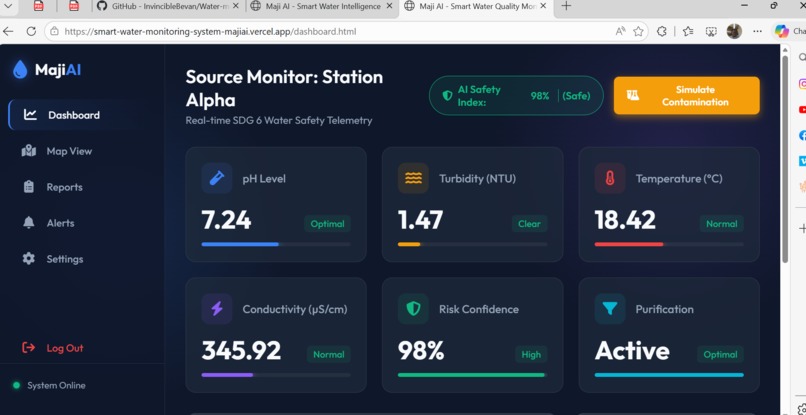Image resolution: width=806 pixels, height=415 pixels.
Task: Reload the page with the refresh icon
Action: coord(31,31)
